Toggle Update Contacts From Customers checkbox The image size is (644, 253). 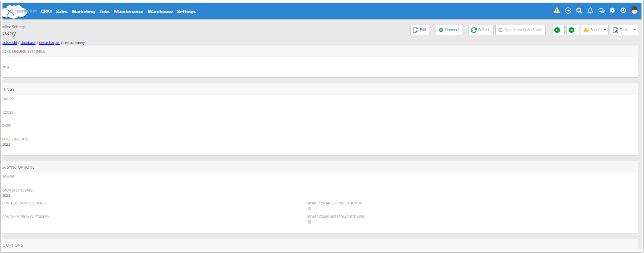point(309,209)
